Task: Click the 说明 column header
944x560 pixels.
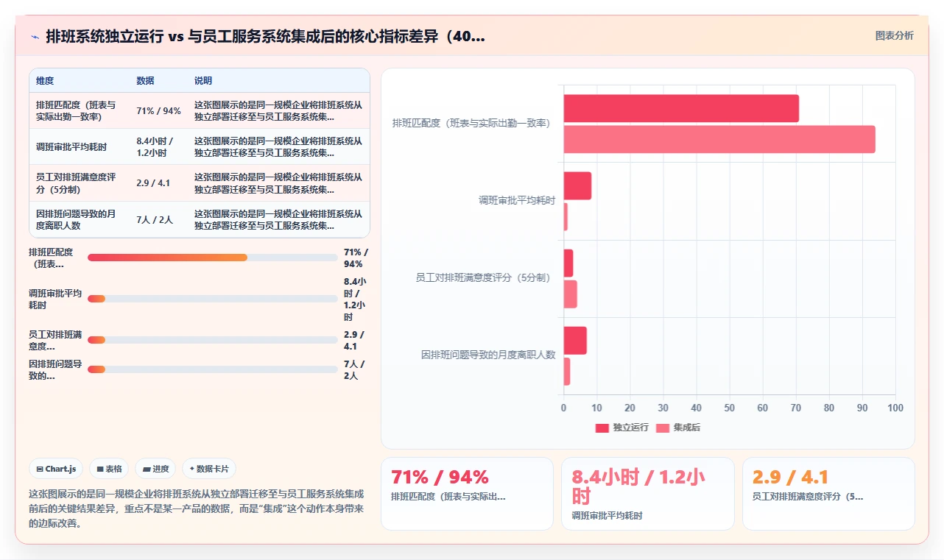Action: point(203,80)
